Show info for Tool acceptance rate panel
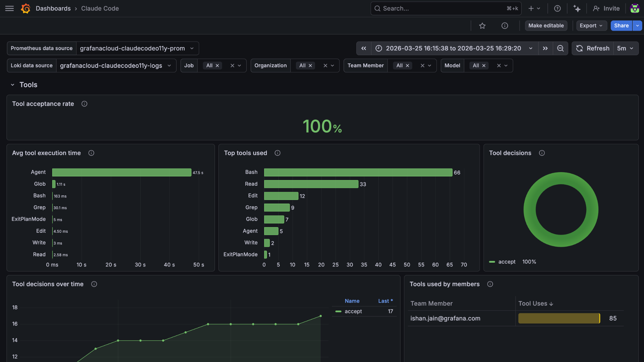Image resolution: width=644 pixels, height=362 pixels. pos(85,104)
